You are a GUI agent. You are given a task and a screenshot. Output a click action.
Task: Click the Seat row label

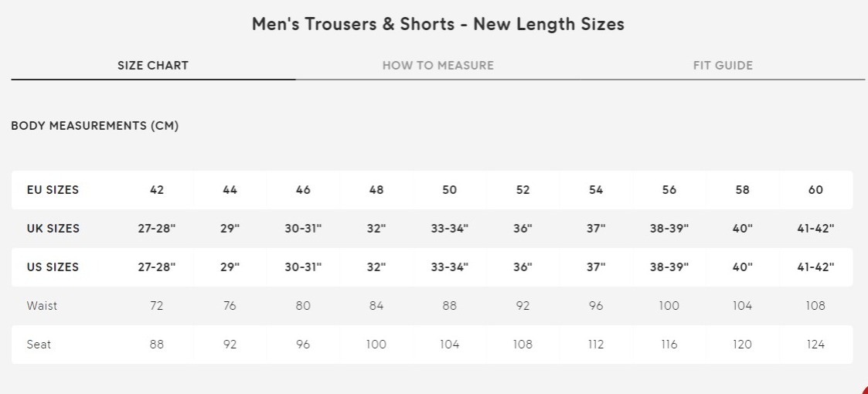pyautogui.click(x=39, y=345)
